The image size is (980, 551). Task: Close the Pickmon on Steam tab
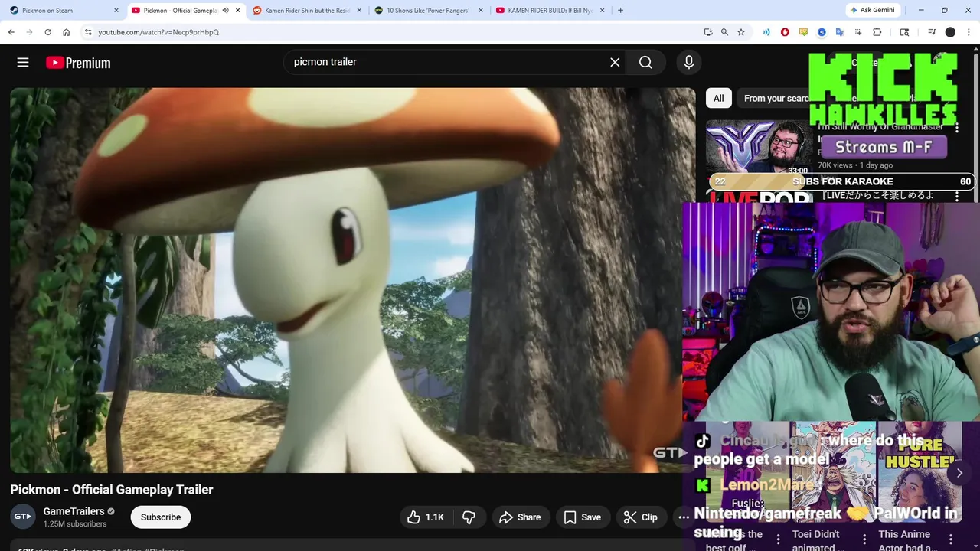[116, 11]
